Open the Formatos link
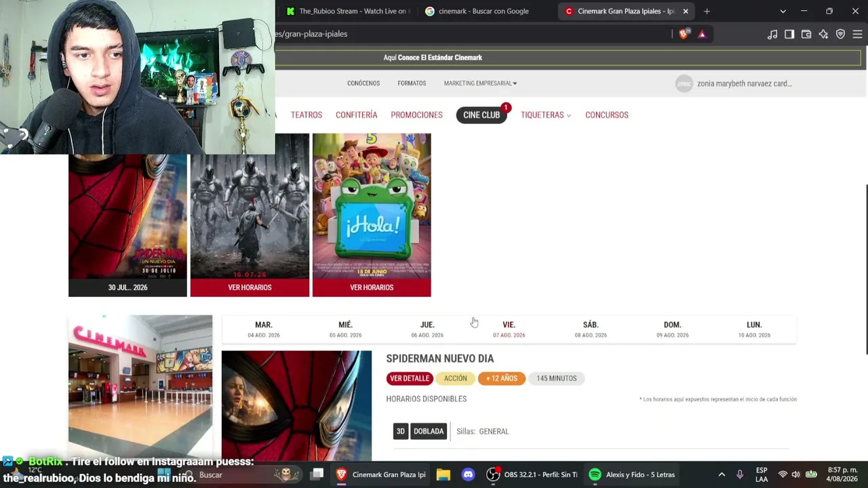 (412, 83)
